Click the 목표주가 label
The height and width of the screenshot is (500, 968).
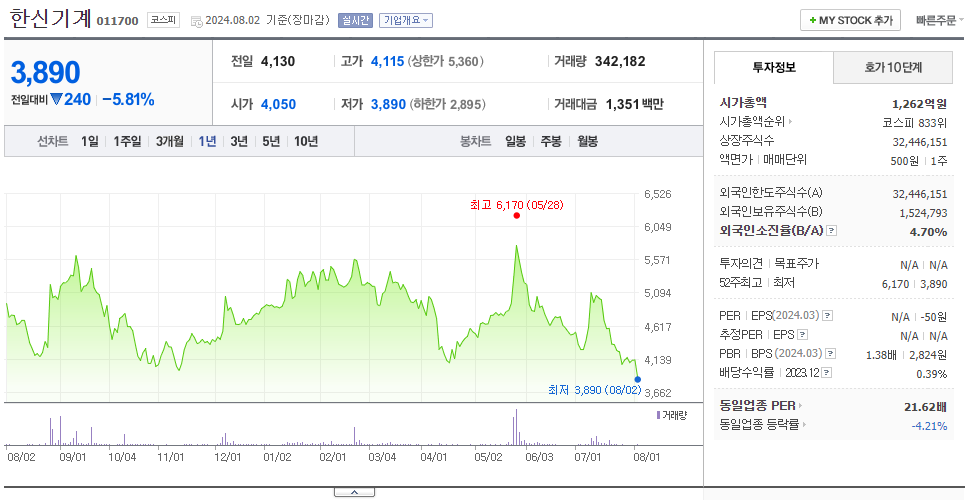coord(797,264)
